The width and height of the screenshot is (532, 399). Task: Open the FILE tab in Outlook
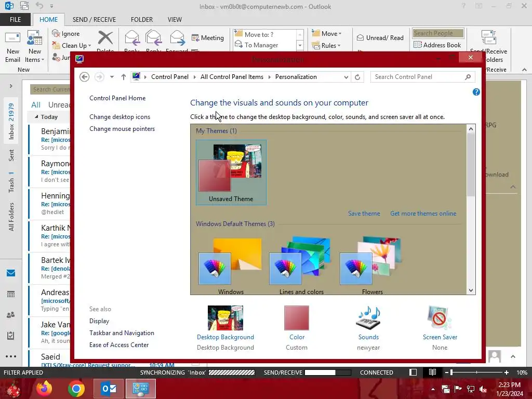coord(15,19)
